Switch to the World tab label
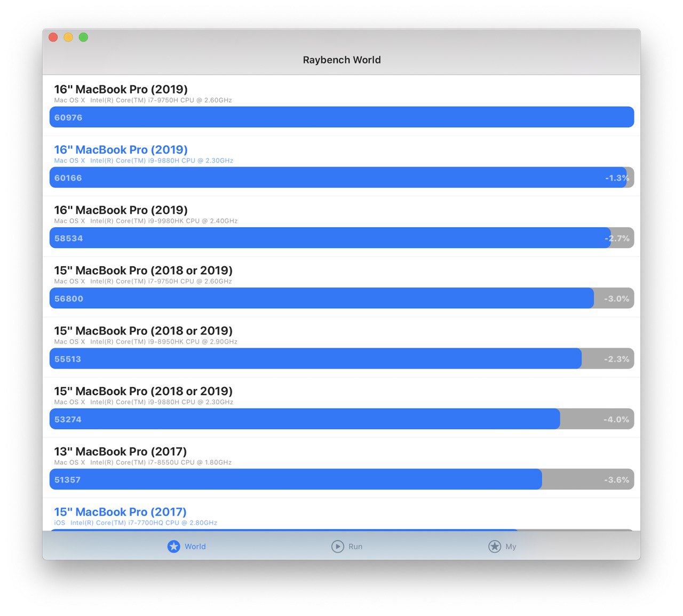 point(195,547)
